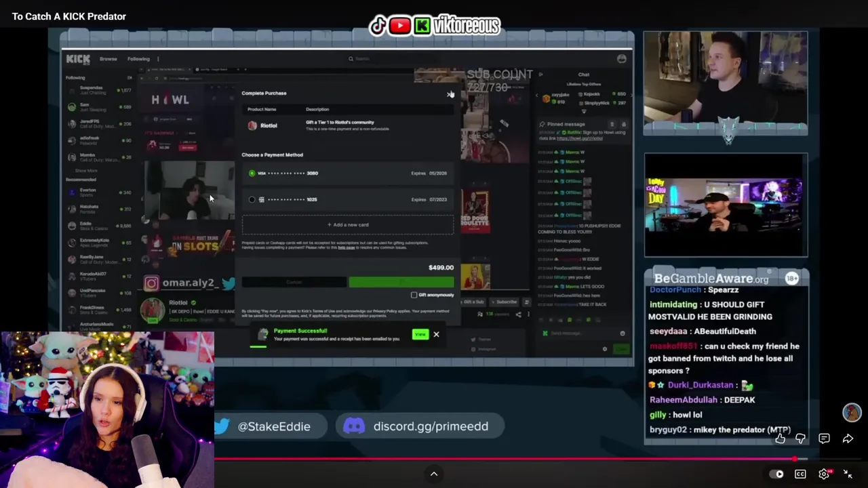Open Suspendas channel in sidebar
The width and height of the screenshot is (868, 488).
pyautogui.click(x=99, y=90)
